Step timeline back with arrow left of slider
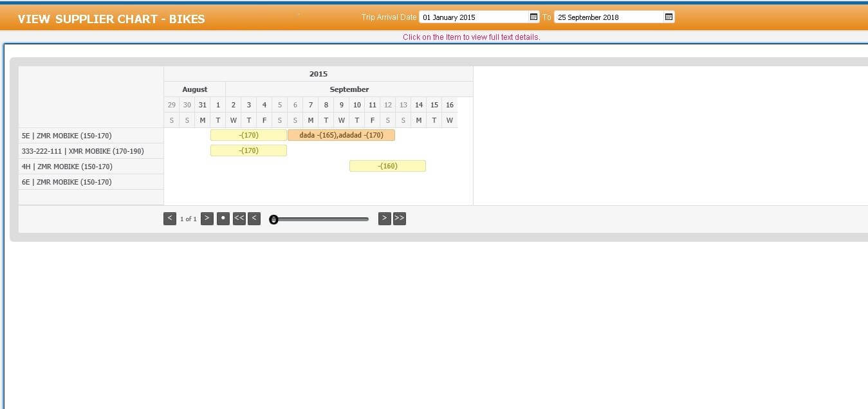The image size is (868, 409). click(254, 219)
